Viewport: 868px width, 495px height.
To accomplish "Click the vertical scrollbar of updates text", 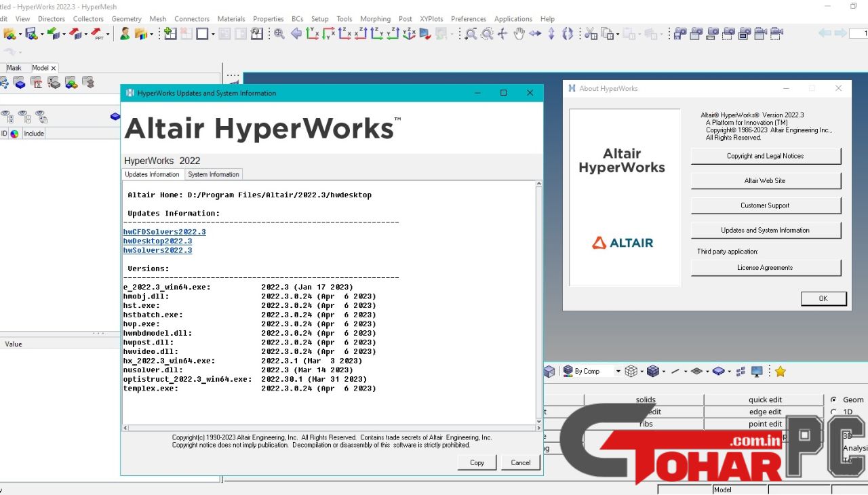I will point(539,302).
